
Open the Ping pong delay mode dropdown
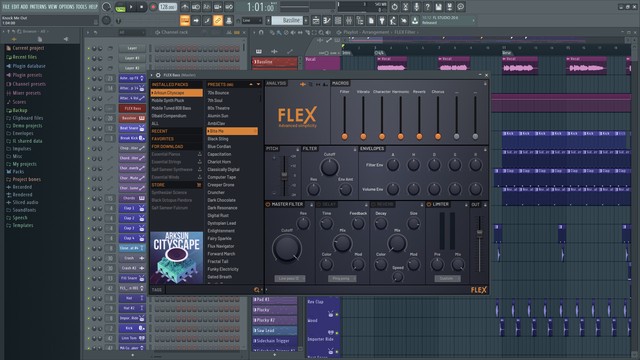(x=342, y=279)
